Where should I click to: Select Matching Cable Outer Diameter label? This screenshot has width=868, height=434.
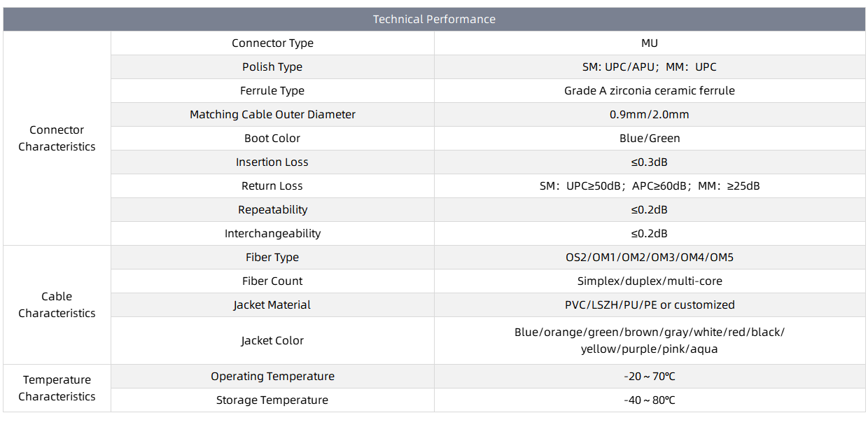point(272,115)
